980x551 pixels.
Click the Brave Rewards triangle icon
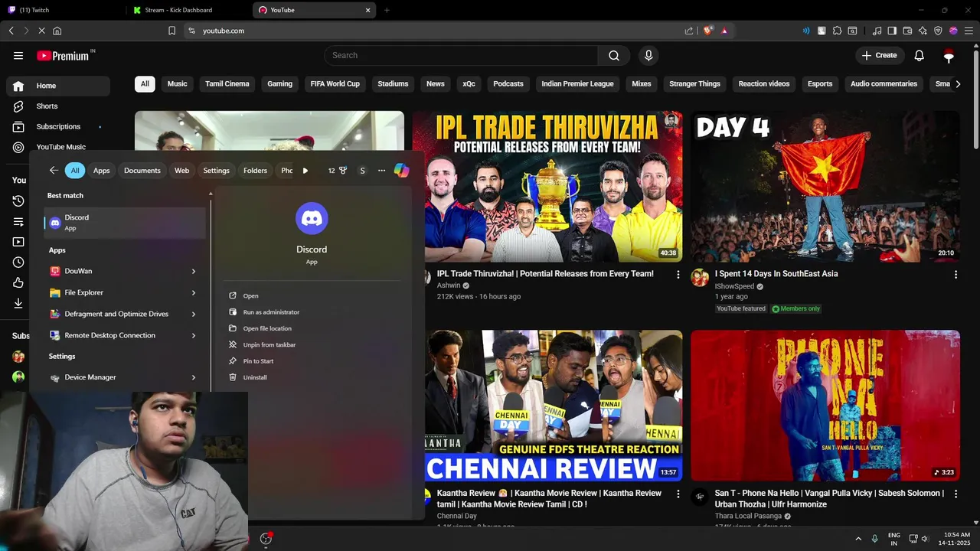tap(724, 31)
